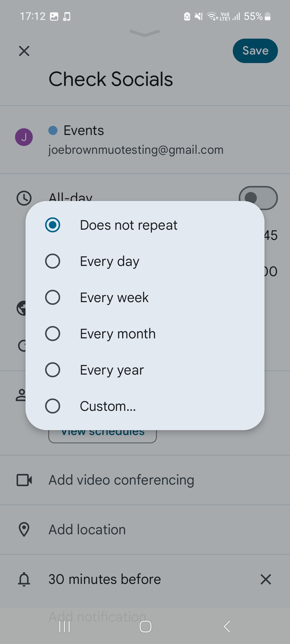Open the Events calendar selector
This screenshot has width=290, height=644.
(84, 131)
